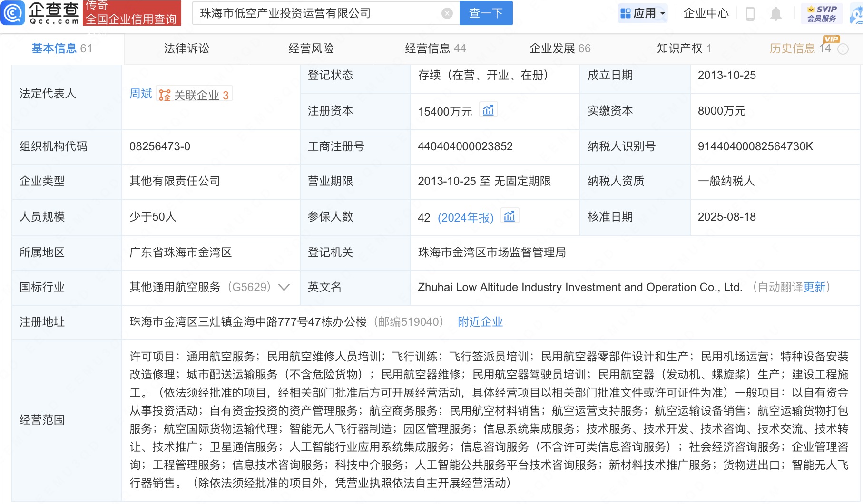
Task: Open notifications bell icon
Action: click(x=776, y=14)
